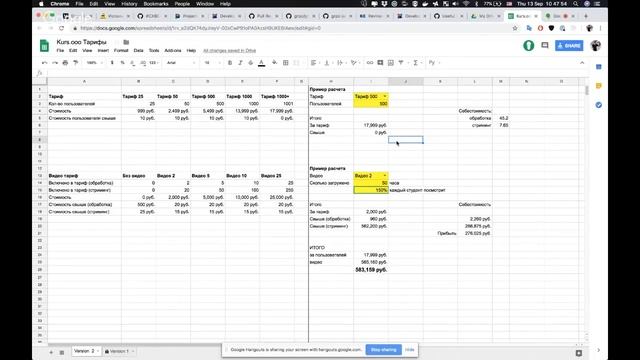Format as percent icon
640x360 pixels.
tap(122, 63)
